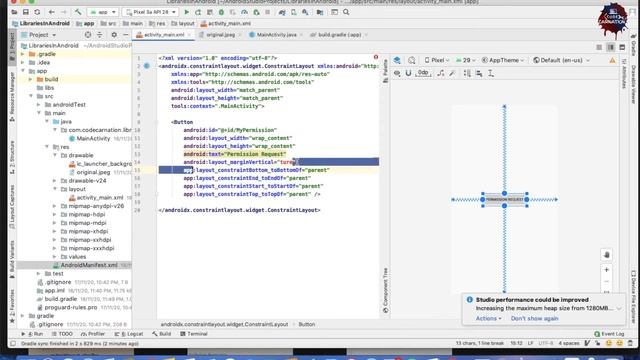Open the Event Log button
The height and width of the screenshot is (360, 640).
609,334
